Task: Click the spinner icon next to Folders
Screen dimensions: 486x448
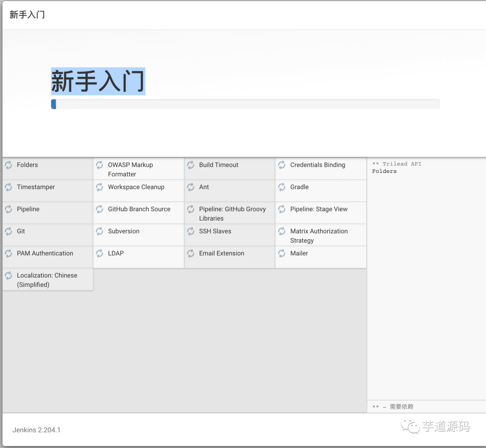Action: 8,165
